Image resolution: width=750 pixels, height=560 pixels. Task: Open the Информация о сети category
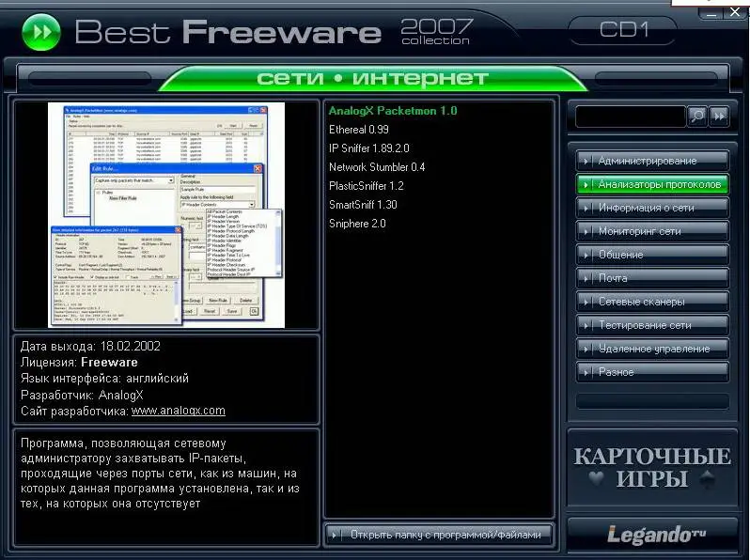pyautogui.click(x=652, y=208)
